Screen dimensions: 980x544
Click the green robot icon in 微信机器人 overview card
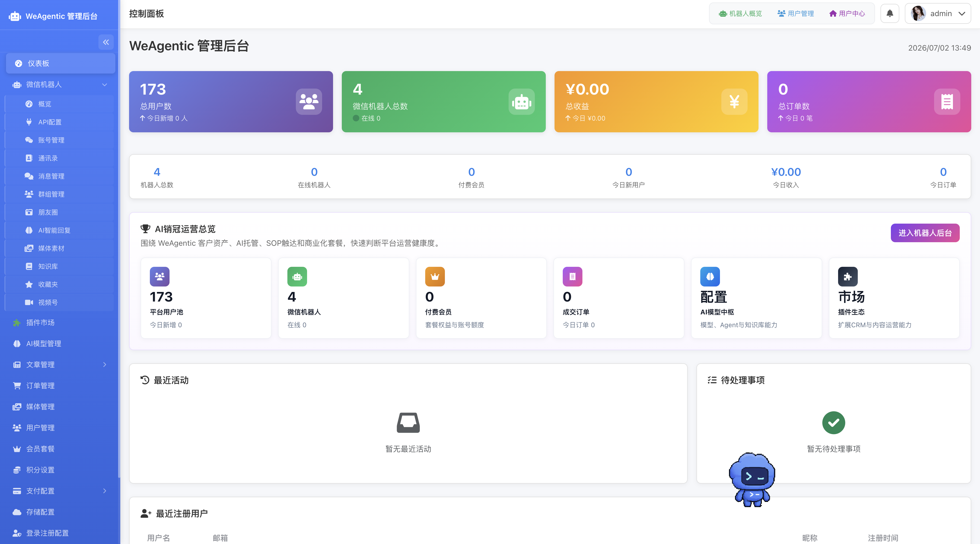[x=297, y=277]
